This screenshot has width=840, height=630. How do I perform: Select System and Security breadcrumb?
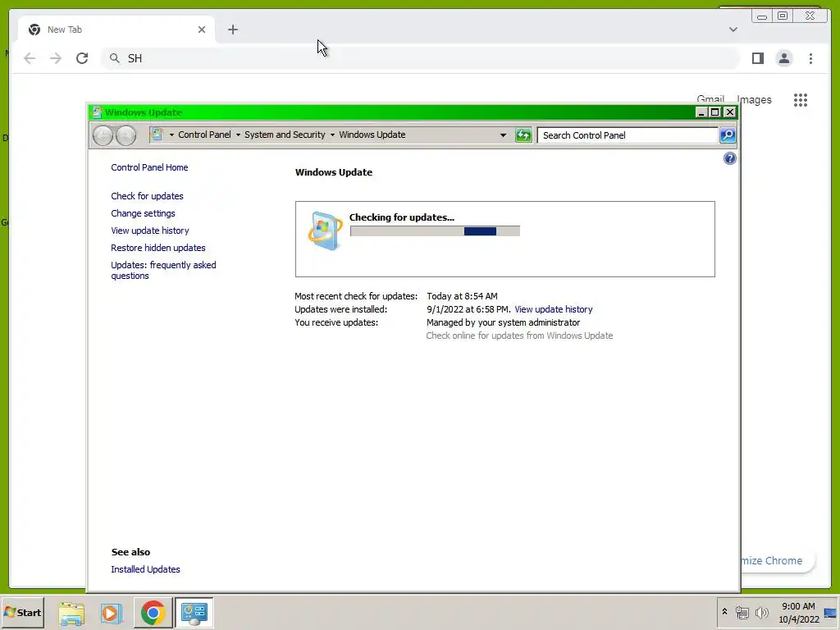coord(285,135)
